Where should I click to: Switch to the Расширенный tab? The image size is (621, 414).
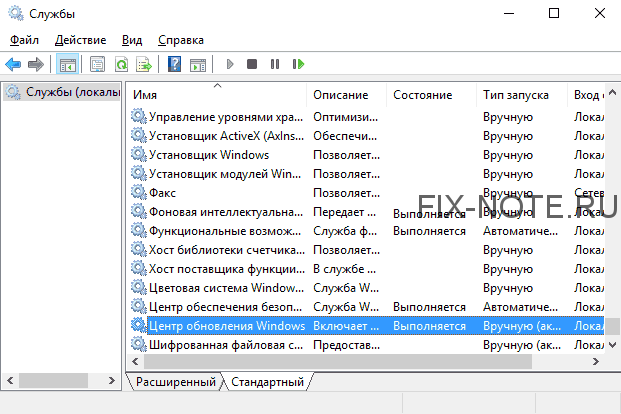tap(175, 382)
